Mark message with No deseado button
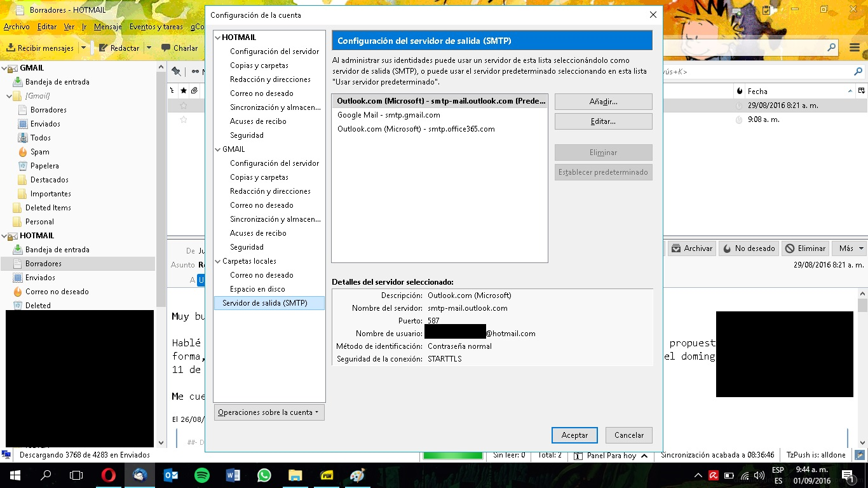 (749, 248)
